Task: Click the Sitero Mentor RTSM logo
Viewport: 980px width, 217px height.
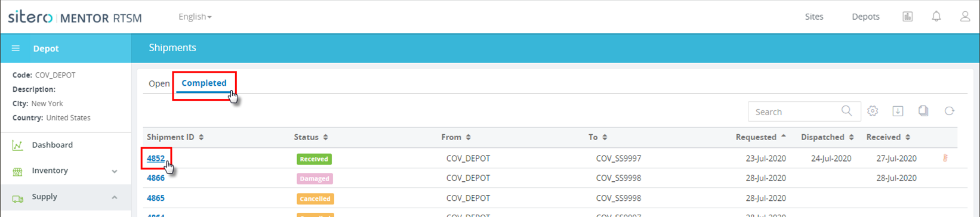Action: pos(75,17)
